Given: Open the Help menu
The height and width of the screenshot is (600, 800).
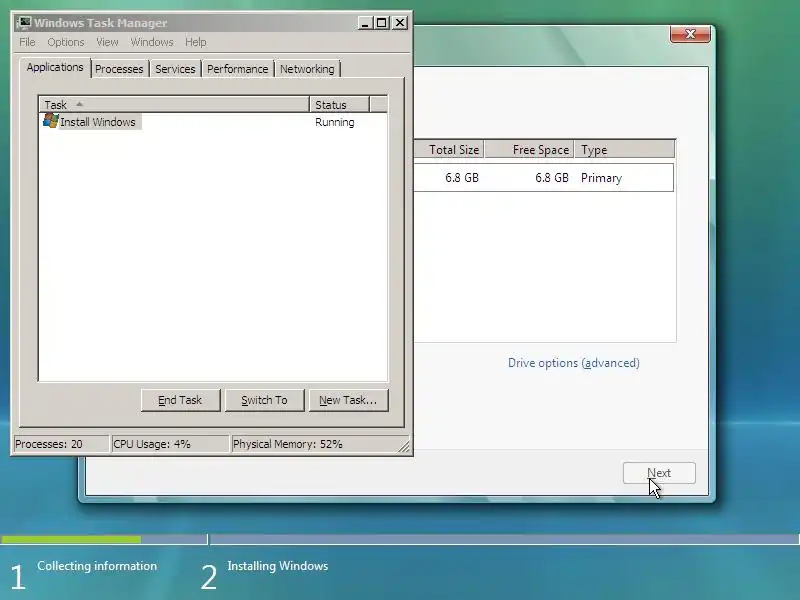Looking at the screenshot, I should [195, 42].
